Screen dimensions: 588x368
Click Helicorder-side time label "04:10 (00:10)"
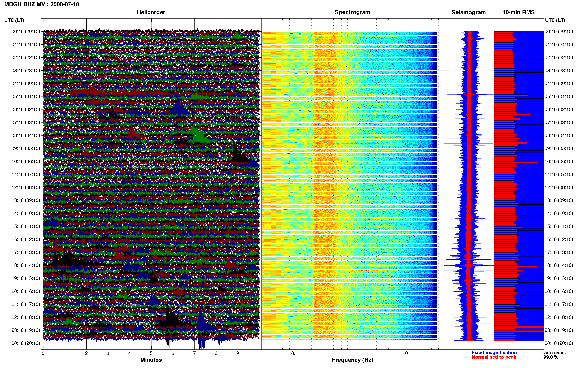[26, 83]
